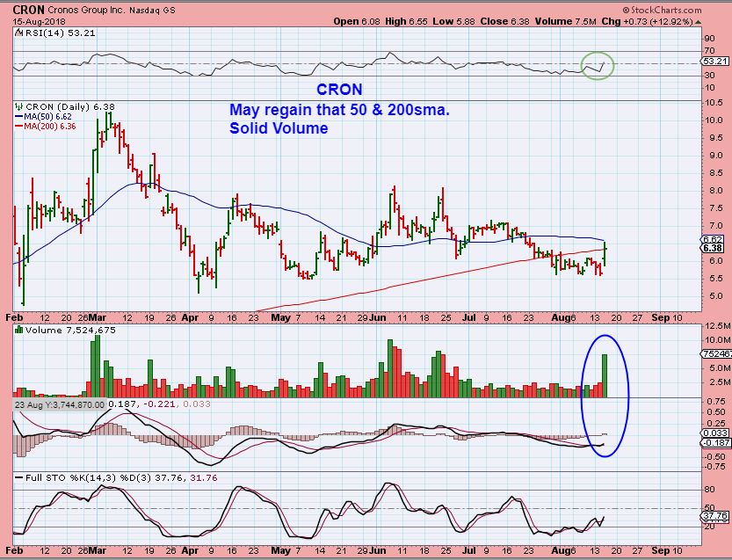
Task: Click the 6.38 last price tag on right axis
Action: pyautogui.click(x=714, y=248)
